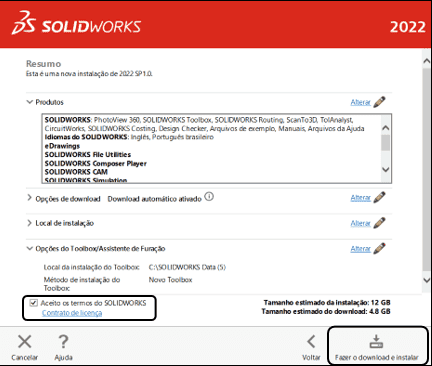
Task: Click the main page scrollbar thumb
Action: 427,170
